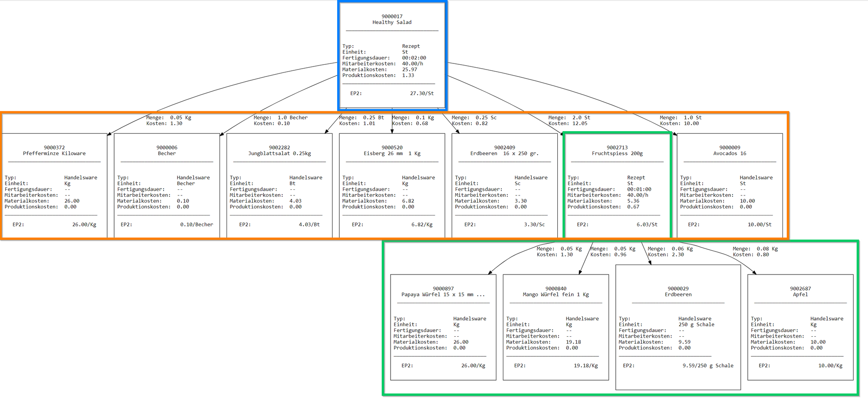The image size is (868, 404).
Task: Click the edge label Menge 0.06 Kg
Action: tap(670, 249)
